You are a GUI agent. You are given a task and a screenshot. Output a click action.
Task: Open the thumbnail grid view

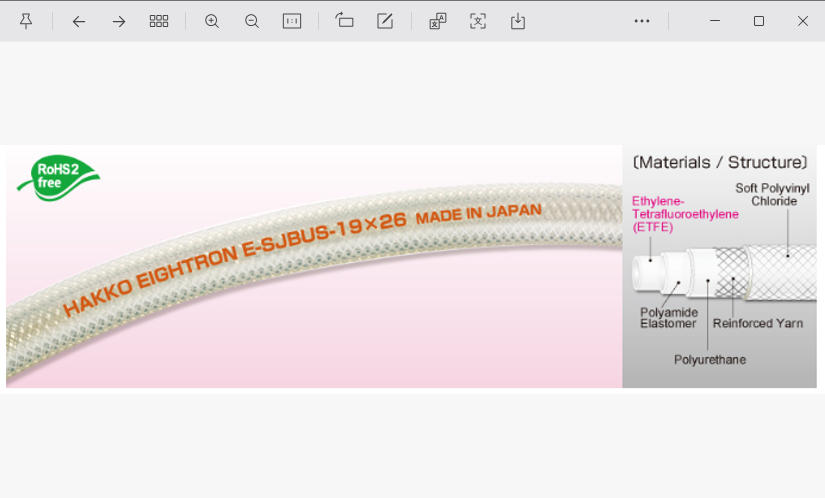coord(159,21)
